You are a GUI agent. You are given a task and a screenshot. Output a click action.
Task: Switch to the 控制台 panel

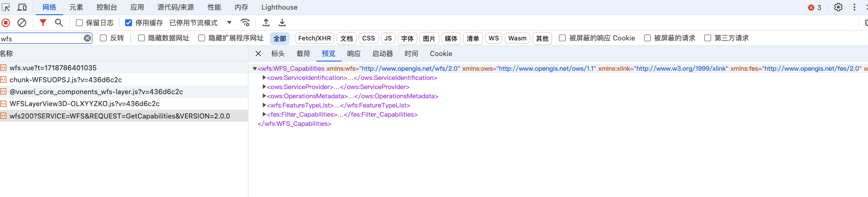[107, 7]
